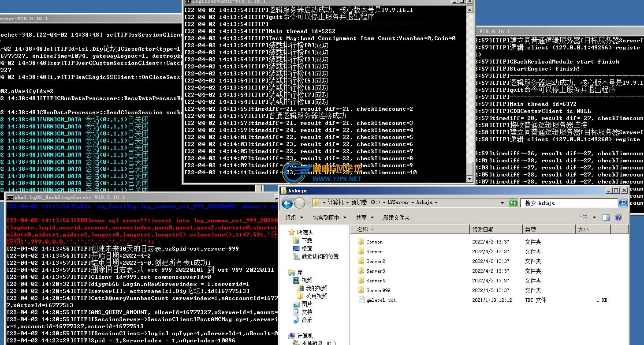Open 图片 library in the navigation pane
Screen dimensions: 644x345
click(x=307, y=304)
